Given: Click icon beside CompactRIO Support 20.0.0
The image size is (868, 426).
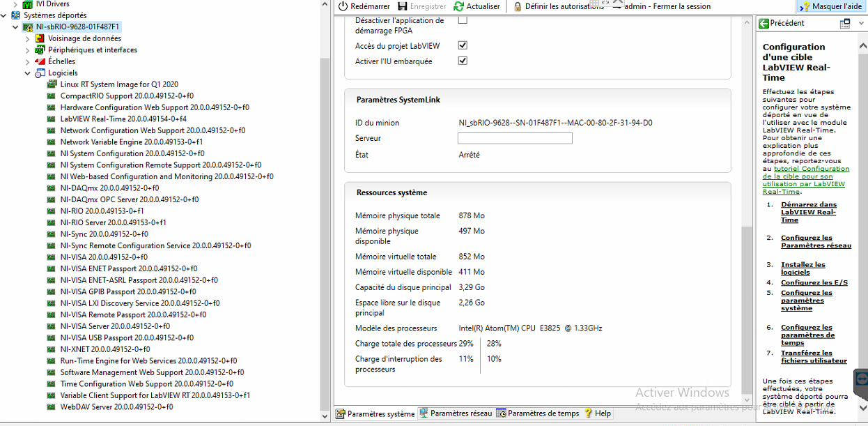Looking at the screenshot, I should tap(52, 96).
